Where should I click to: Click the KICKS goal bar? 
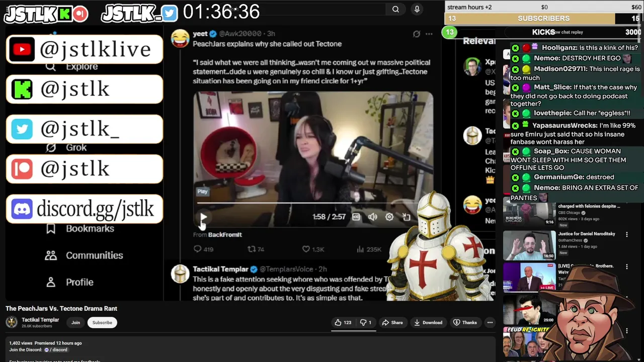[543, 32]
